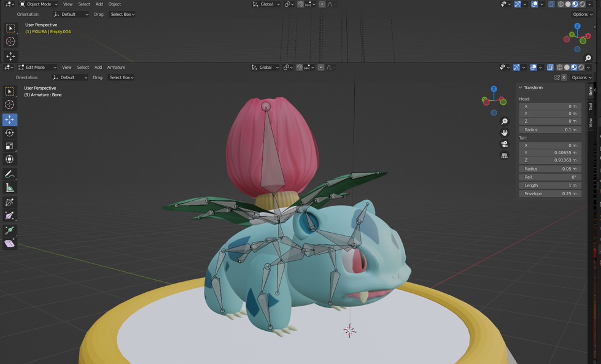
Task: Click Tail Y field 0.40655 m
Action: (550, 152)
